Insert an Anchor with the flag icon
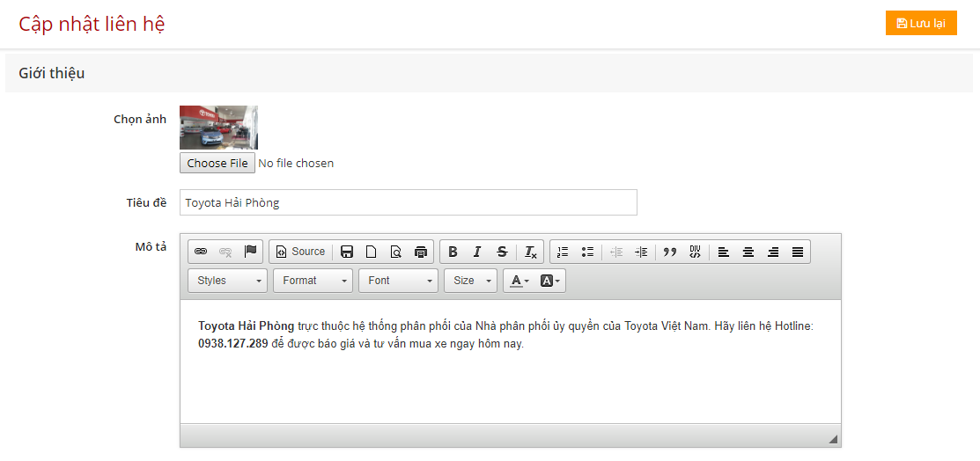The image size is (980, 461). pyautogui.click(x=250, y=251)
